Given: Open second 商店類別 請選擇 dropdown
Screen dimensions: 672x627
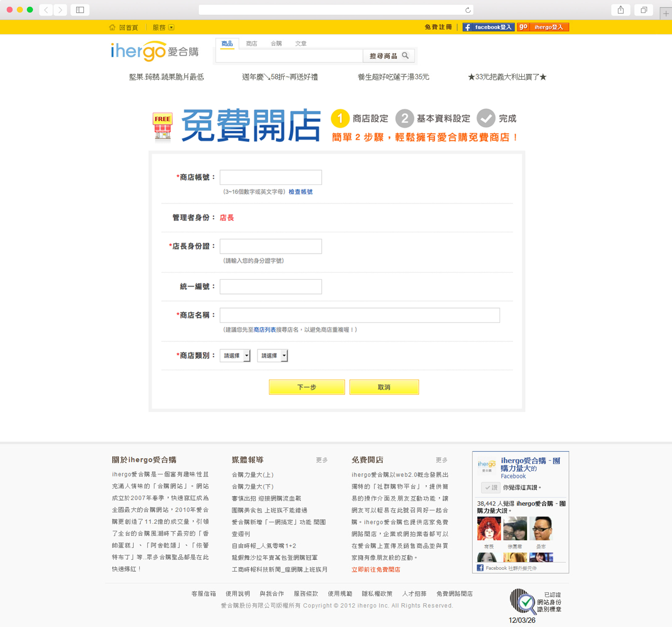Looking at the screenshot, I should [272, 356].
